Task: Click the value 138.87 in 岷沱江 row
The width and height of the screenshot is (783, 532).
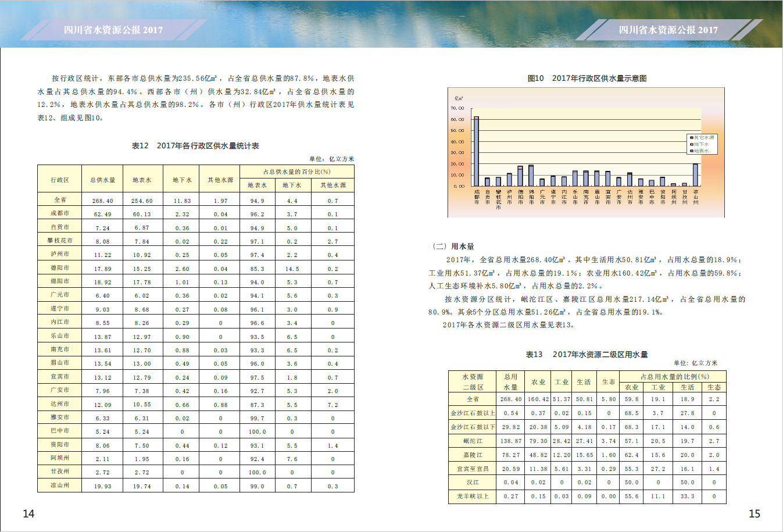Action: (x=511, y=441)
